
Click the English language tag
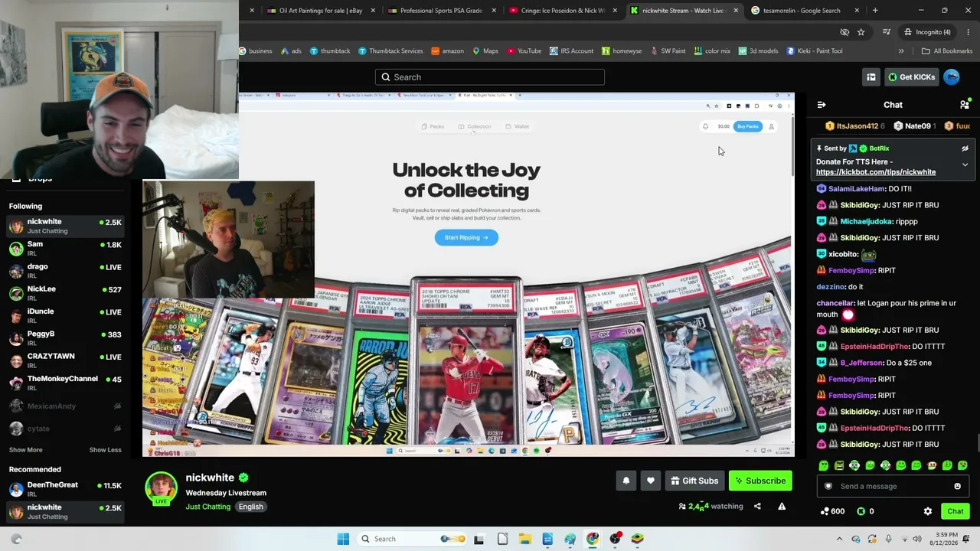[250, 507]
